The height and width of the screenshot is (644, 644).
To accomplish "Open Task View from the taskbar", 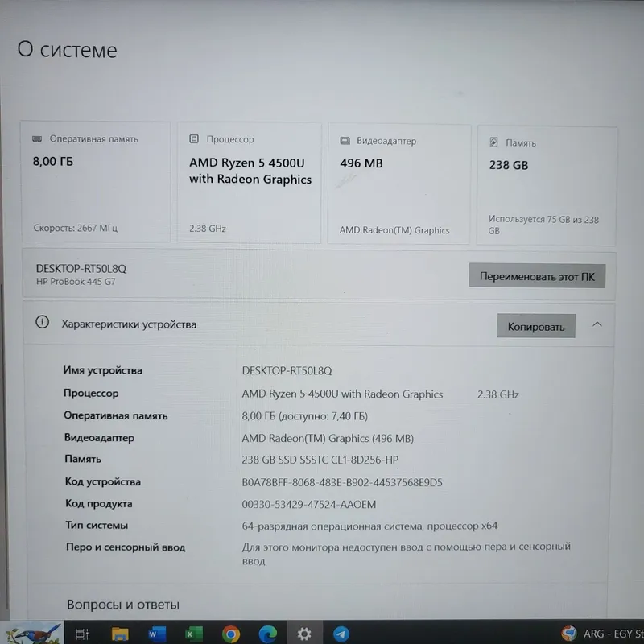I will point(82,634).
